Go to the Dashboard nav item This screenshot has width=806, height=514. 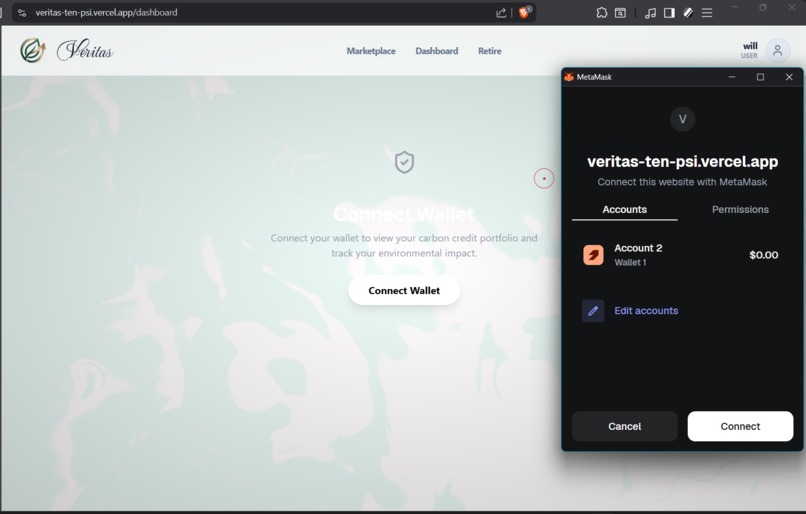click(436, 51)
